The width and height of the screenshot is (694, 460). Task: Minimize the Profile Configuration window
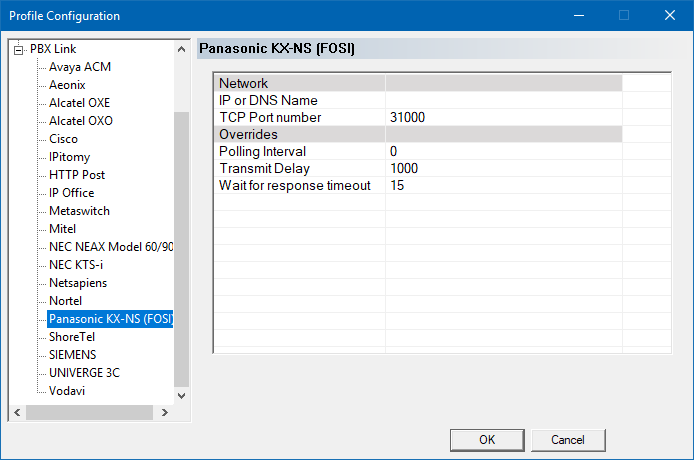579,15
